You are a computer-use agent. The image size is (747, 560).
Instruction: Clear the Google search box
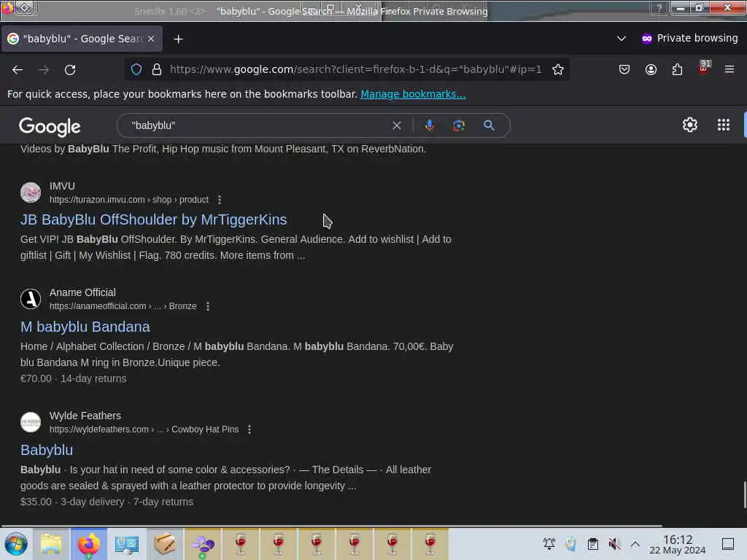(396, 125)
